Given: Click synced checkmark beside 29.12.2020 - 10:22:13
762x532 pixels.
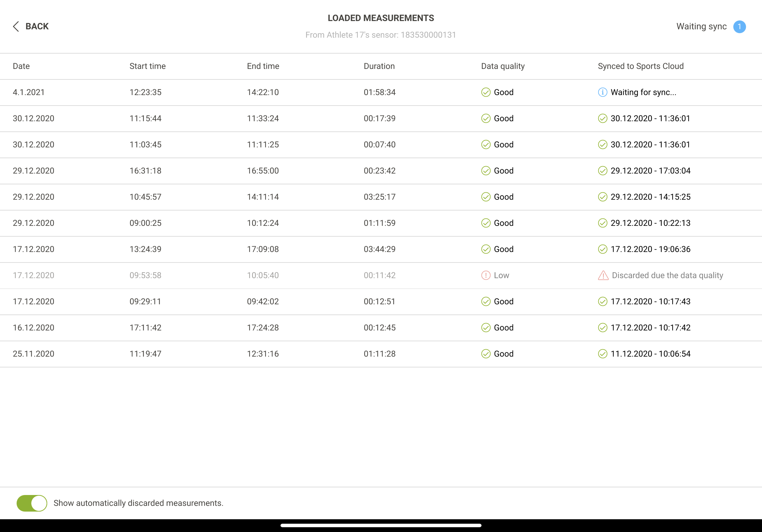Looking at the screenshot, I should (x=602, y=223).
